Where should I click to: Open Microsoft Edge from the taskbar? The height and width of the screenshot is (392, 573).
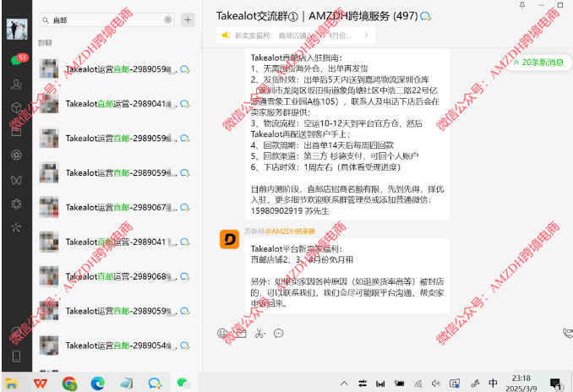(x=97, y=384)
